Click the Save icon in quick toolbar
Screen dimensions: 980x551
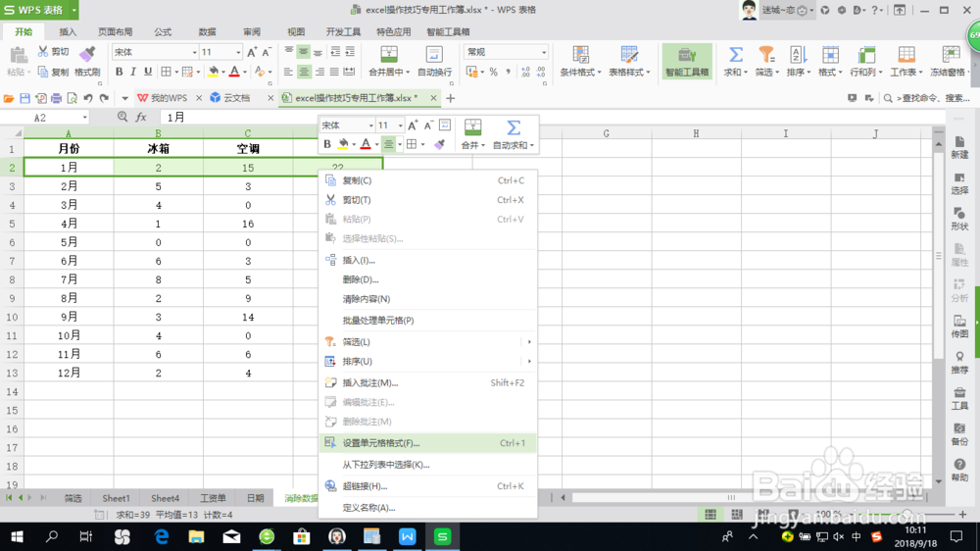click(x=25, y=98)
